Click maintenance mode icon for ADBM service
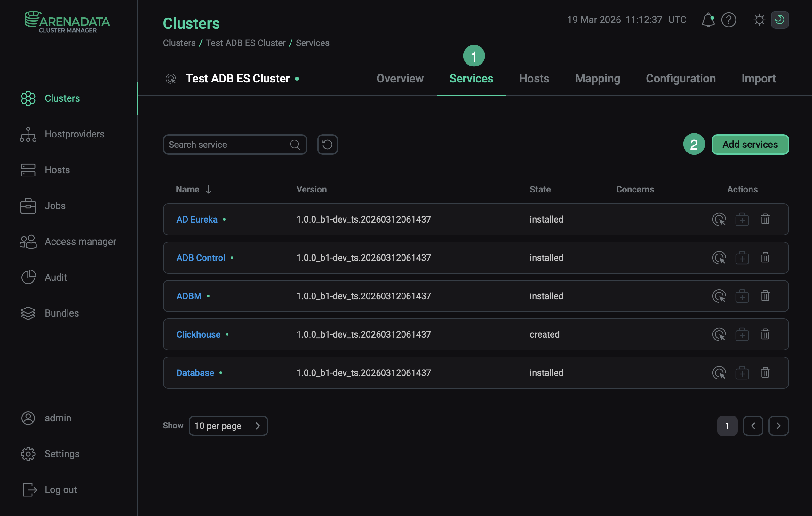Viewport: 812px width, 516px height. click(x=742, y=296)
